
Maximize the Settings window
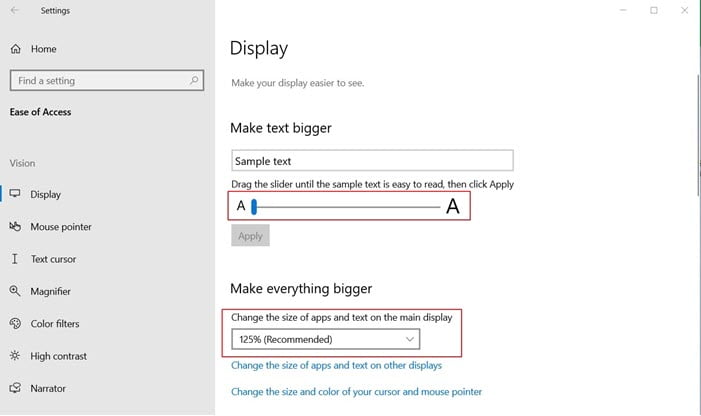[654, 10]
